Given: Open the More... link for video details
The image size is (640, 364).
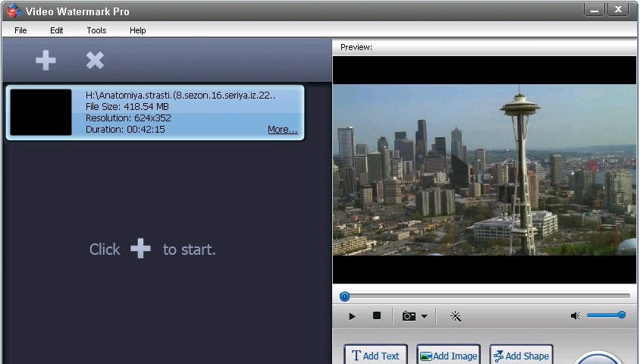Looking at the screenshot, I should click(282, 130).
